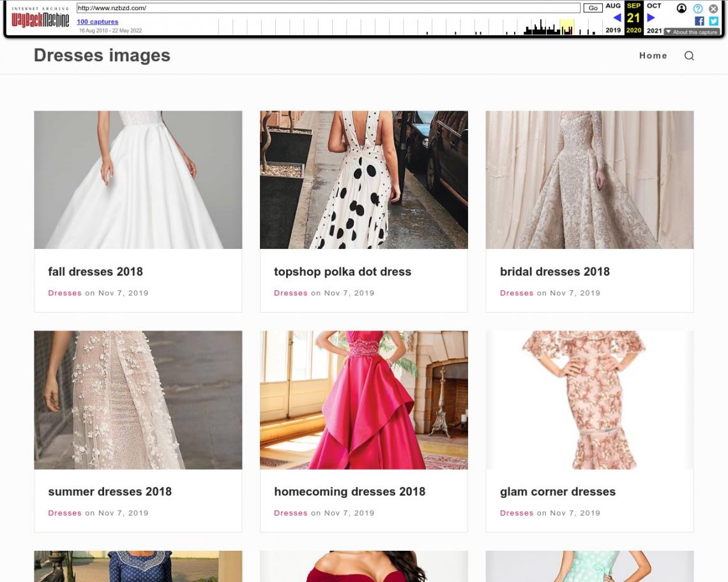Open the glam corner dresses title

tap(557, 491)
